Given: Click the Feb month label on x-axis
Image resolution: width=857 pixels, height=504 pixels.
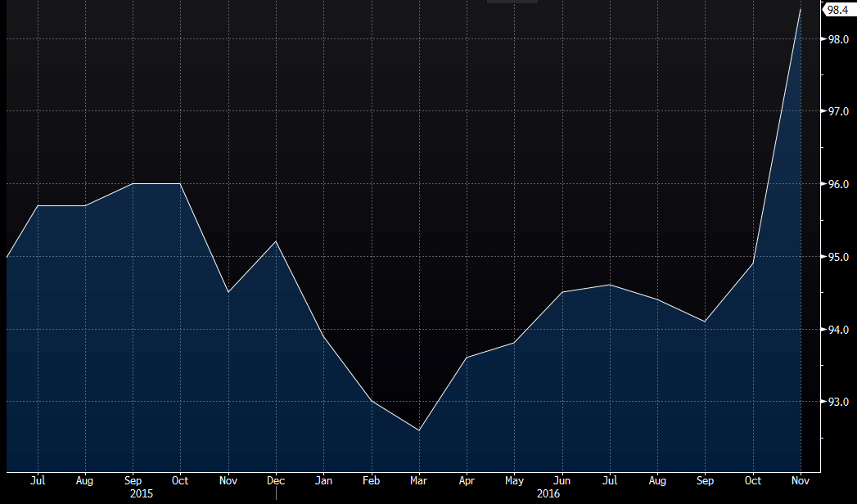Looking at the screenshot, I should tap(371, 481).
